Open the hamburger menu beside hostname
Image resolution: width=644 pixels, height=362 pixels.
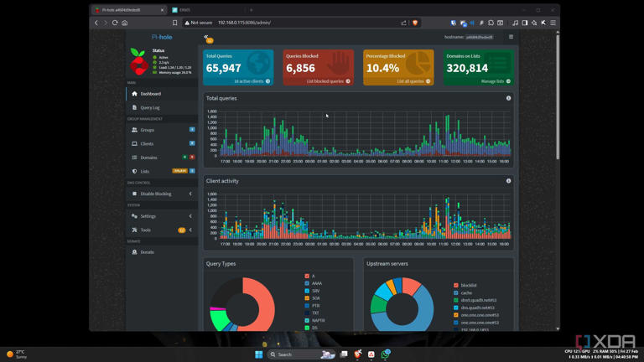tap(511, 37)
